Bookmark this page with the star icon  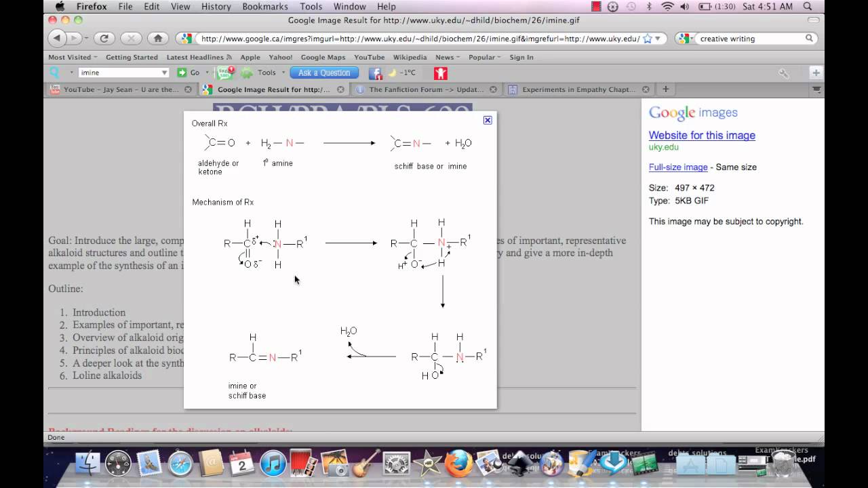tap(648, 39)
